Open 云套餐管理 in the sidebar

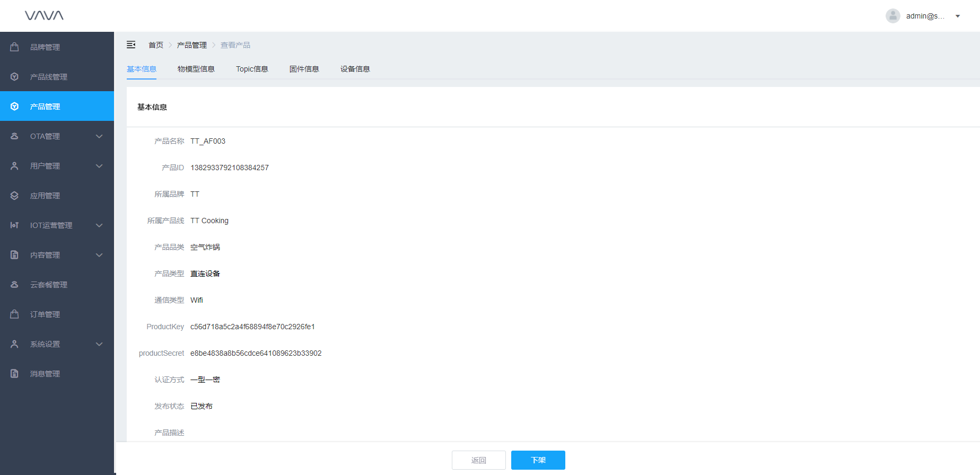click(57, 284)
